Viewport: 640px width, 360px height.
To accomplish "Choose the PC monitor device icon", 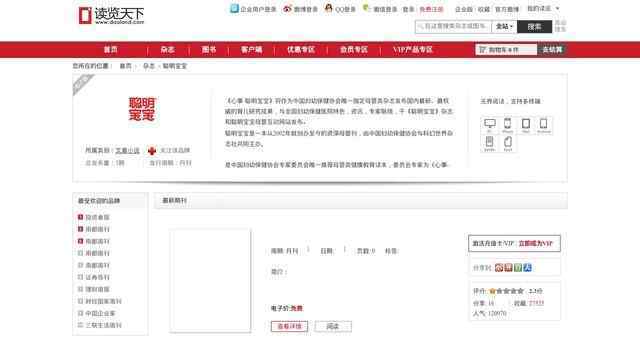I will click(x=489, y=125).
